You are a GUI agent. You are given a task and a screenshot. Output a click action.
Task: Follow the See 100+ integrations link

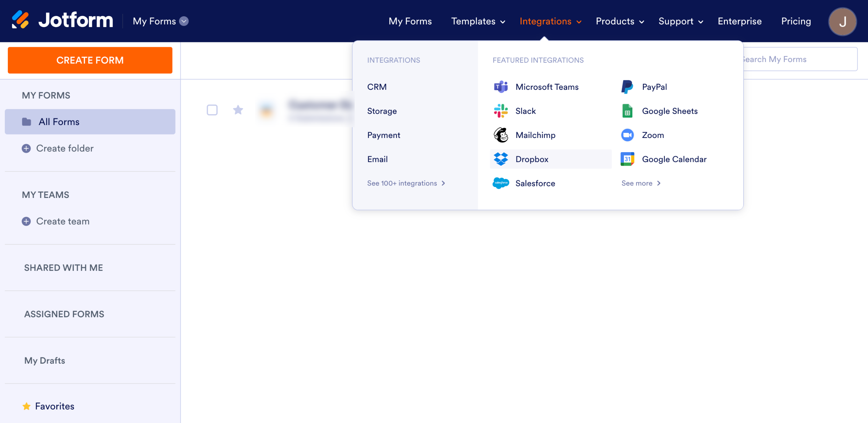point(406,183)
